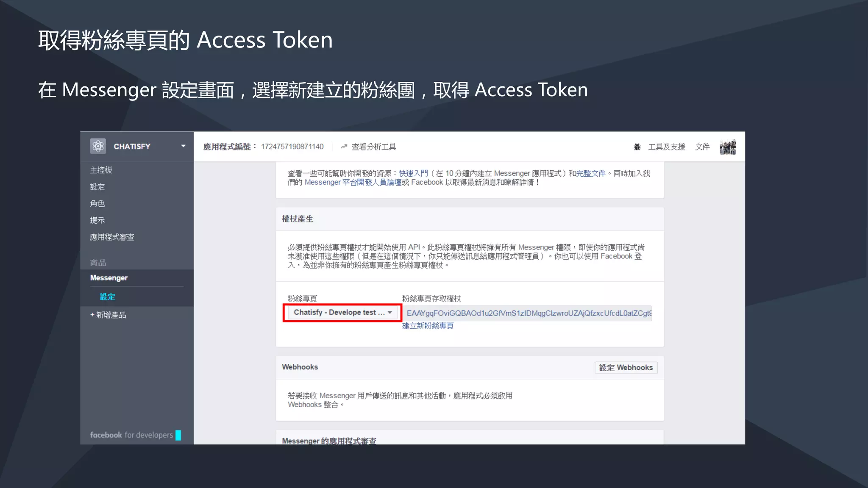Click the bug icon beside 工具及支援
This screenshot has height=488, width=868.
click(x=637, y=147)
